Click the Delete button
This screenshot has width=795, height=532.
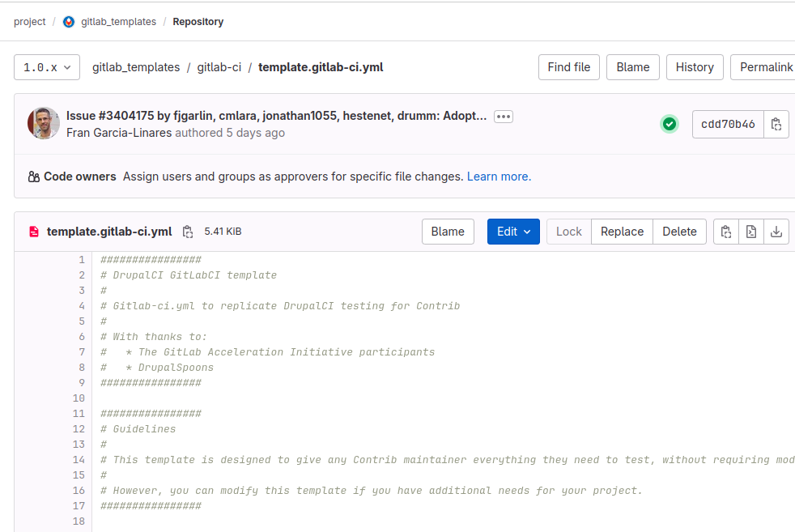[679, 232]
